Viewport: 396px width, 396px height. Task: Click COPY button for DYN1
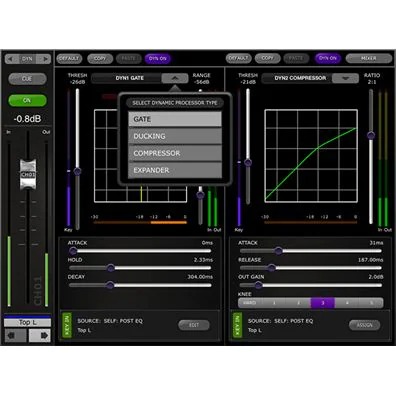coord(100,59)
